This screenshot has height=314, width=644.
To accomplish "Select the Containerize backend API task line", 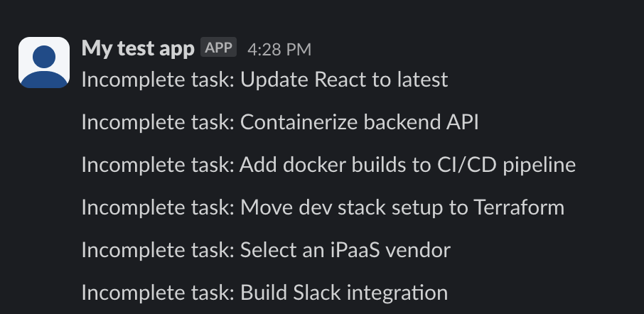I will click(x=280, y=122).
